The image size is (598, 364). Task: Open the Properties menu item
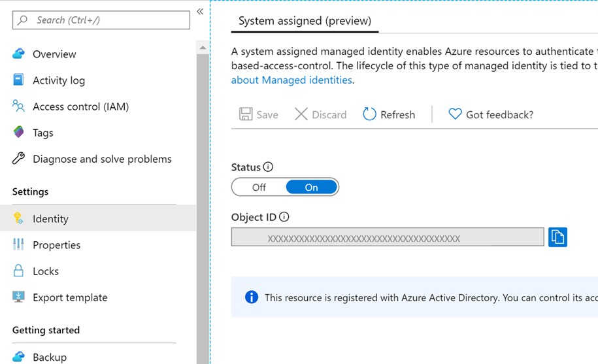tap(56, 245)
